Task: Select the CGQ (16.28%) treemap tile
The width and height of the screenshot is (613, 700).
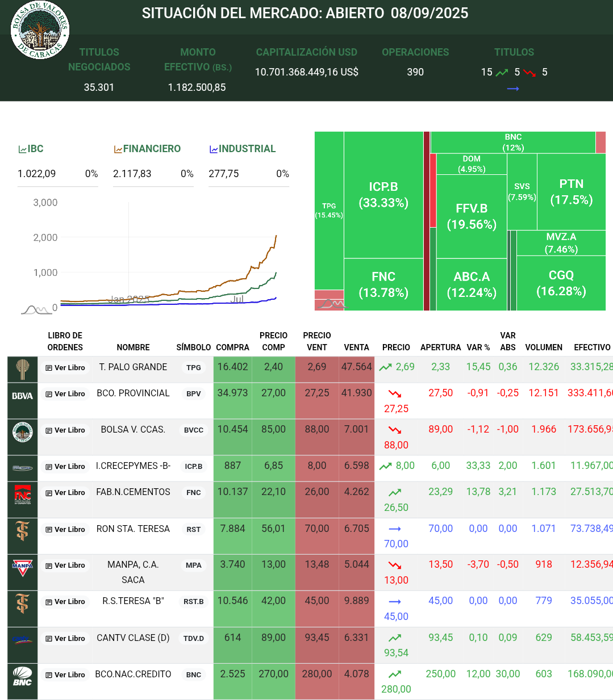Action: 561,283
